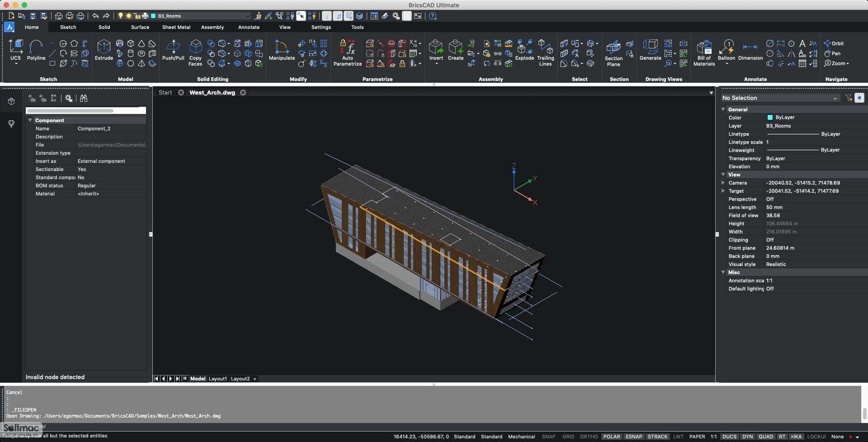Click the Help question mark icon
The image size is (868, 442).
(433, 16)
